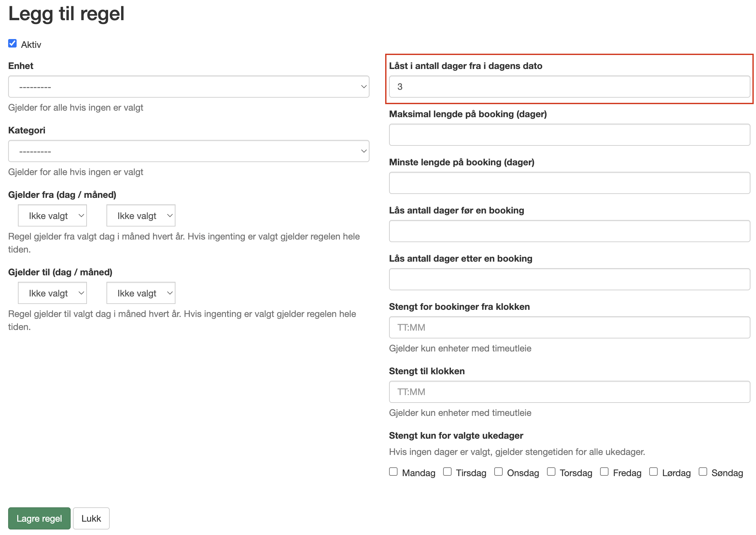Check the Søndag checkbox
This screenshot has height=535, width=756.
pyautogui.click(x=703, y=472)
